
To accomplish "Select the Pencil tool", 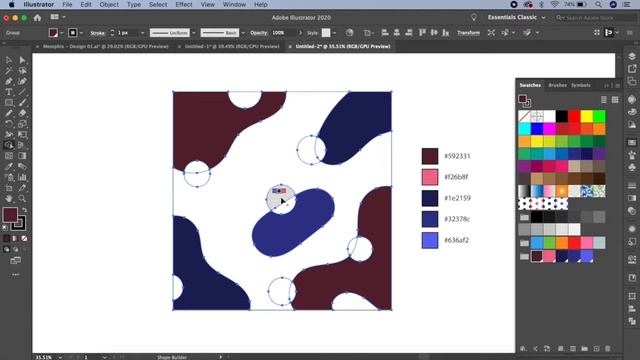I will (9, 113).
